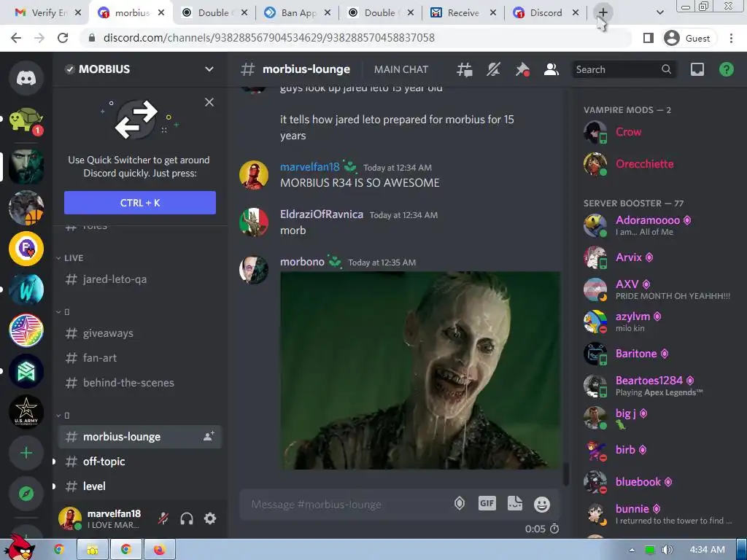Open the fan-art channel
This screenshot has width=747, height=560.
tap(140, 357)
